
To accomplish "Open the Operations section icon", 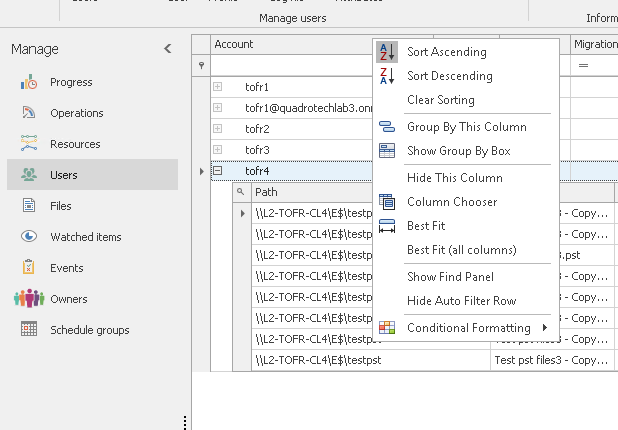I will [29, 113].
